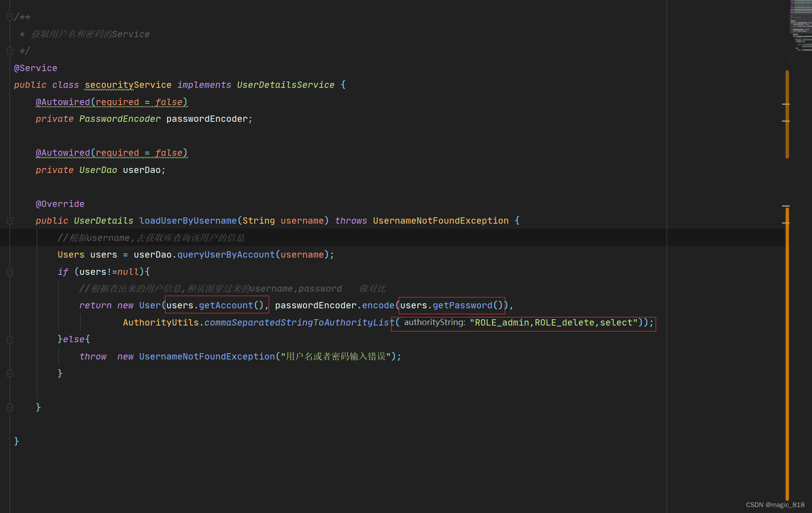Image resolution: width=812 pixels, height=513 pixels.
Task: Click the comment above queryUserByAccount line
Action: tap(151, 238)
